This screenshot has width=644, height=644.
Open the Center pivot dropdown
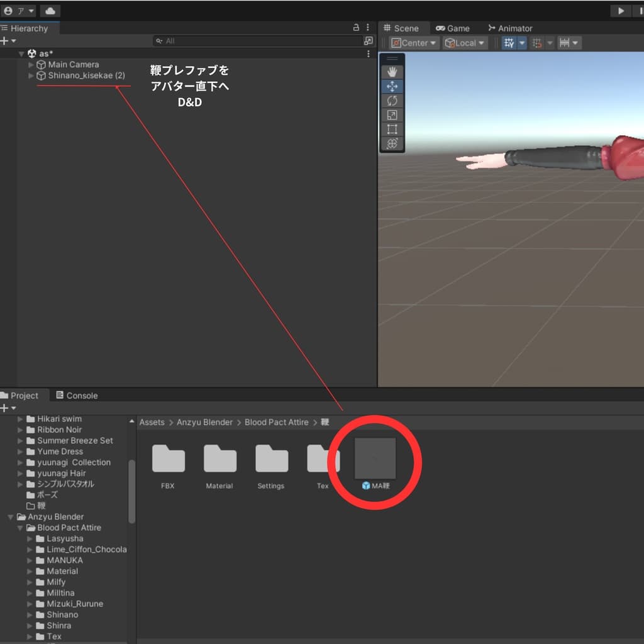pyautogui.click(x=413, y=43)
